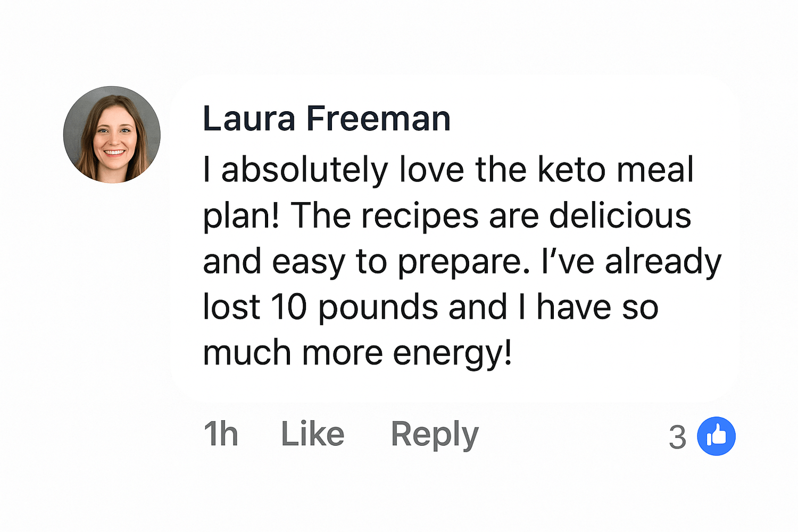
Task: Click the word "pounds" in the comment
Action: tap(378, 309)
